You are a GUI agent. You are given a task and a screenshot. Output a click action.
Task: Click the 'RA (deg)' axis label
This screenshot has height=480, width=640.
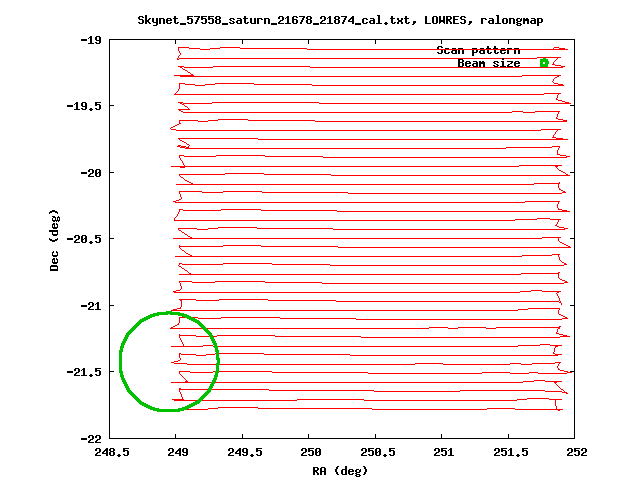tap(340, 471)
